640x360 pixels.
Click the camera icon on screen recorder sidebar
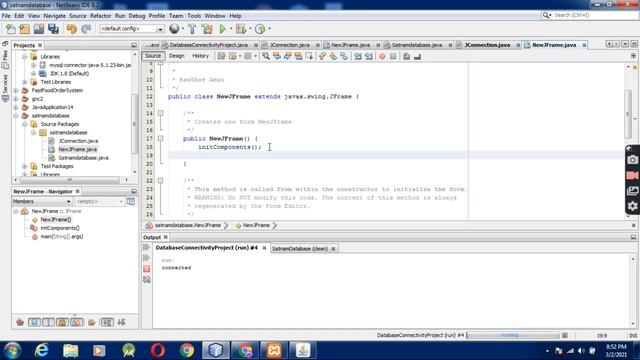[x=632, y=160]
